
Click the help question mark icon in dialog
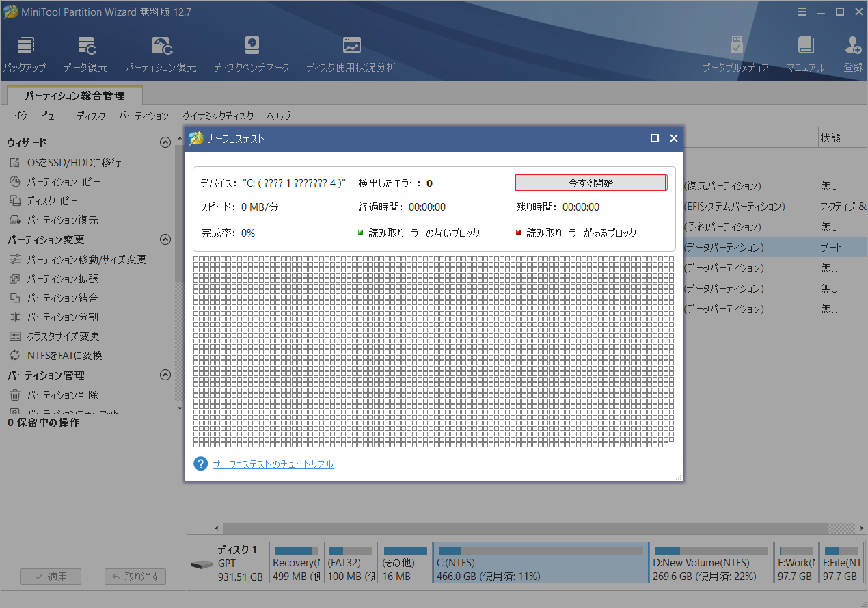pos(200,464)
